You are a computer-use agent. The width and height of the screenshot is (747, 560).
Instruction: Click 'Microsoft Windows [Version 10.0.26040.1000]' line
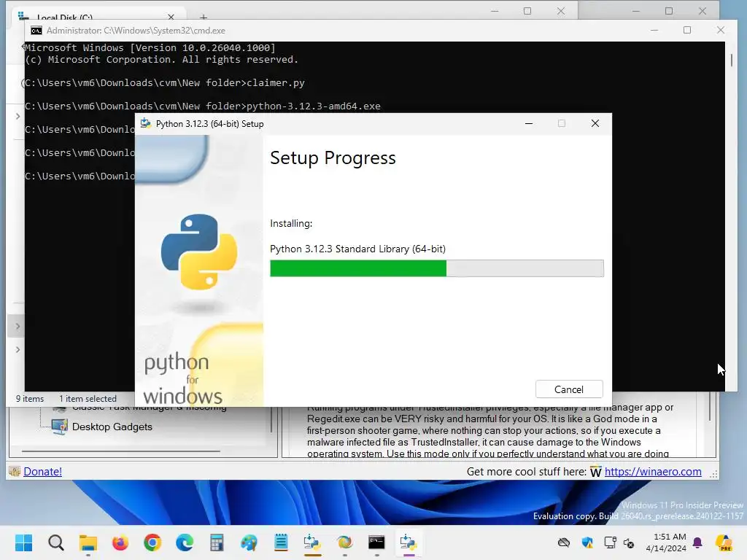coord(150,47)
